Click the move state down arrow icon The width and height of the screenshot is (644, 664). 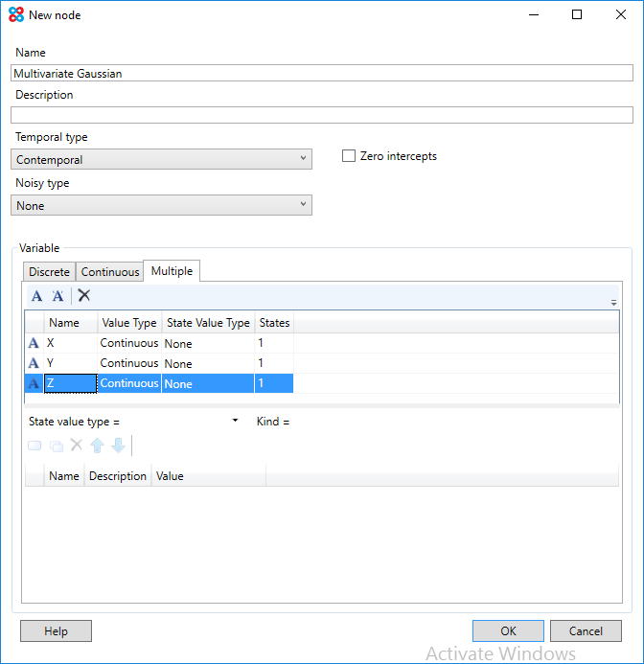tap(118, 446)
